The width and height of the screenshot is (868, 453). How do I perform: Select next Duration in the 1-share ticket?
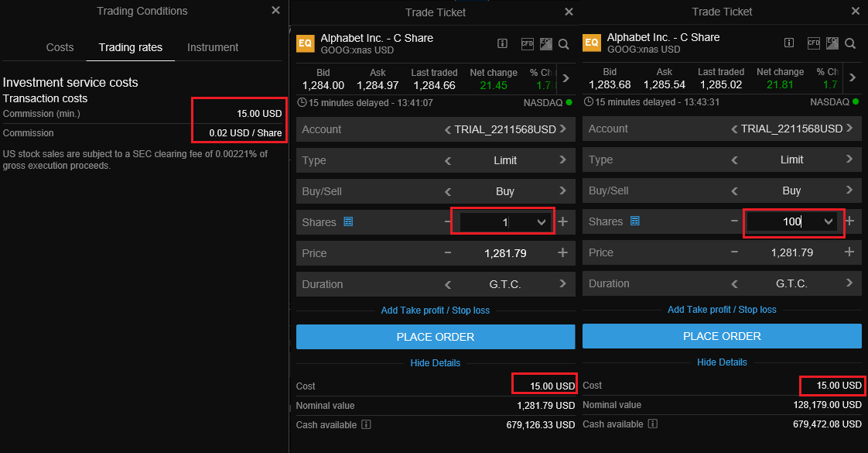(563, 283)
